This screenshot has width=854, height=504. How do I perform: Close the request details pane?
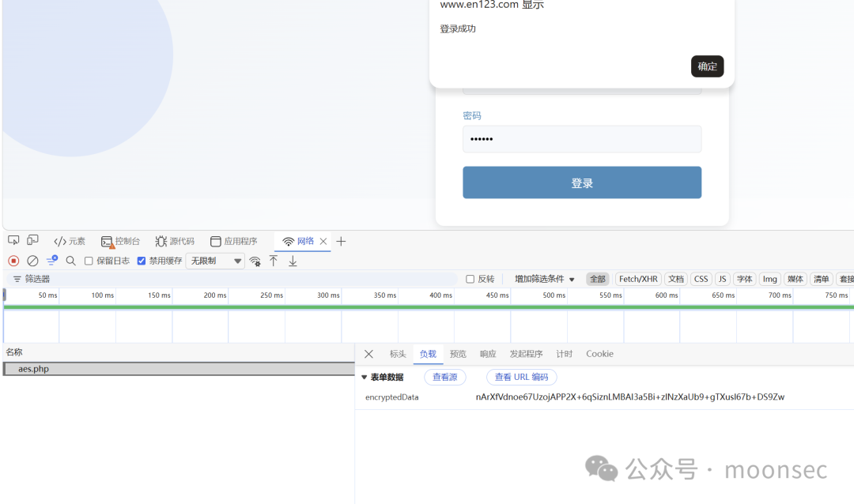(368, 354)
